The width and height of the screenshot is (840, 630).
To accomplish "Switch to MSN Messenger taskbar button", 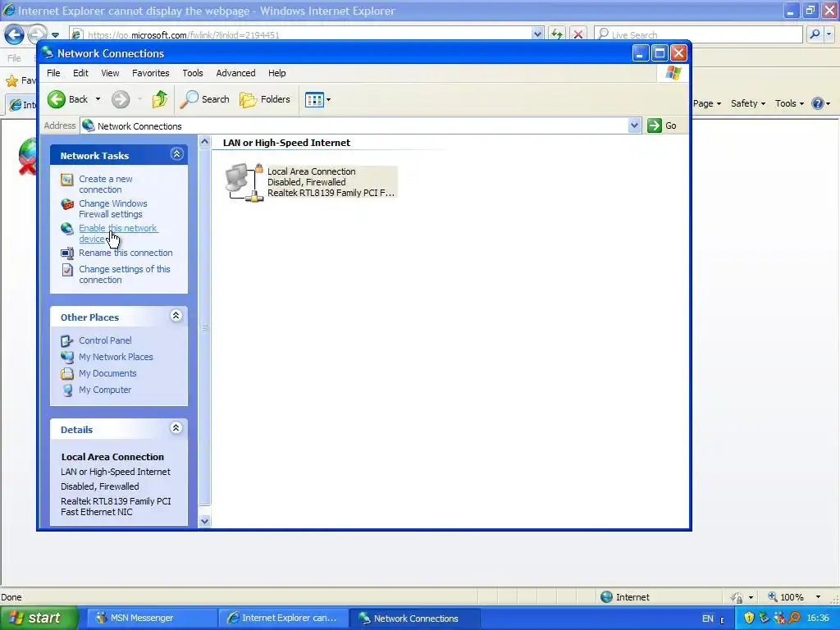I will click(x=151, y=619).
